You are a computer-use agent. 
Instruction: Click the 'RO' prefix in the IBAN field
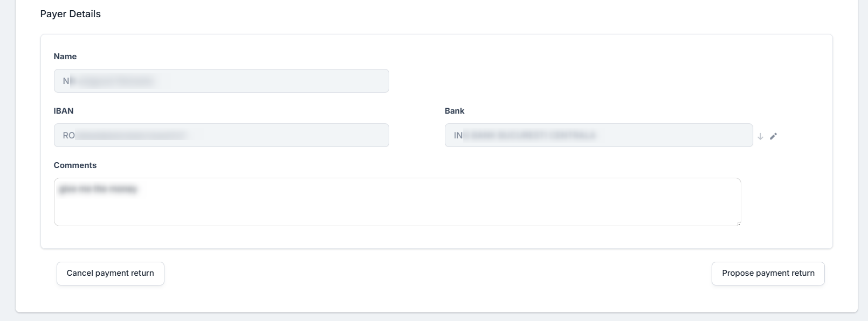click(68, 136)
